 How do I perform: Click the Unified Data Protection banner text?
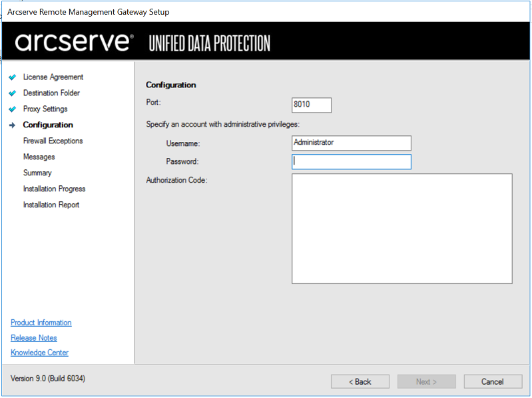(x=209, y=43)
